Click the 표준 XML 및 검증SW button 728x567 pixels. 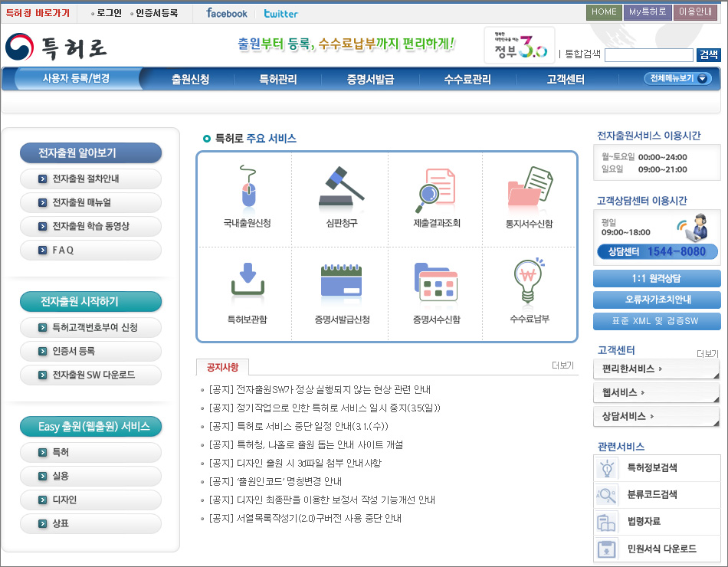click(657, 321)
